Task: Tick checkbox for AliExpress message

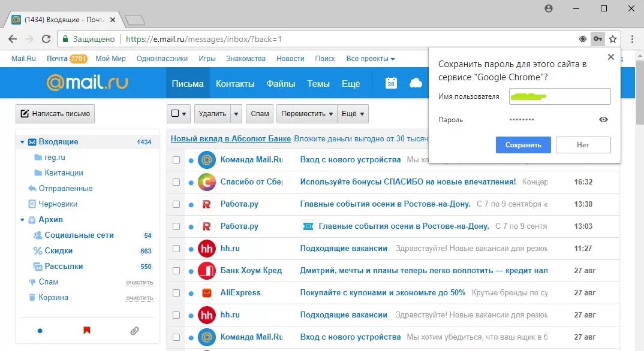Action: coord(176,293)
